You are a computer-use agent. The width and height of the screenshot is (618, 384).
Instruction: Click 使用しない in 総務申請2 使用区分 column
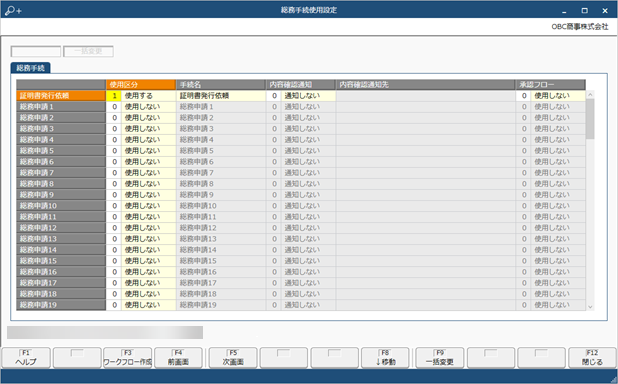149,117
